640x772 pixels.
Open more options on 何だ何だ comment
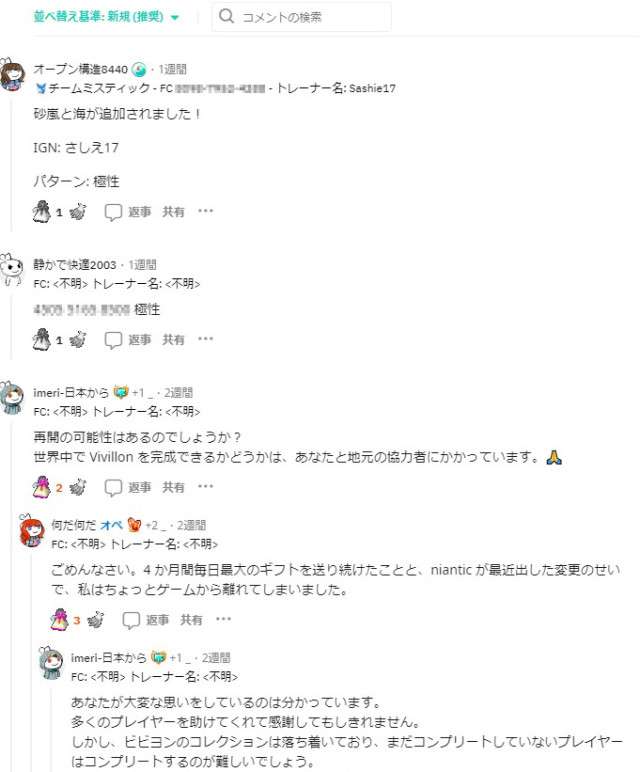[x=223, y=619]
